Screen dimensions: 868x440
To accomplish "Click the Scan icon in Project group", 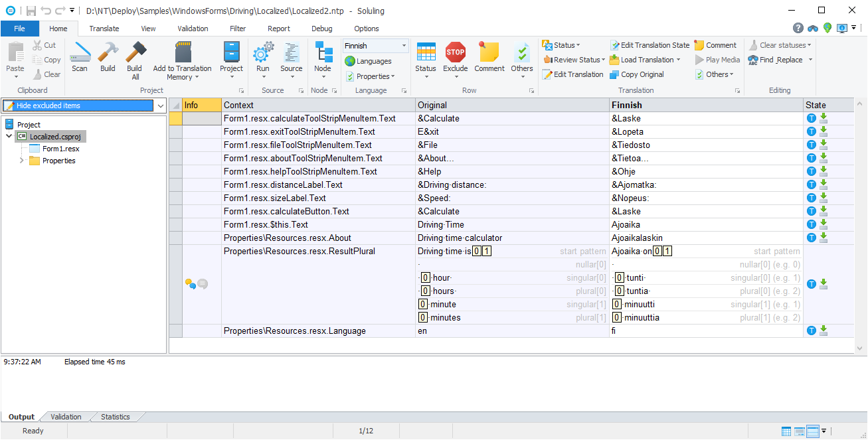I will tap(80, 56).
